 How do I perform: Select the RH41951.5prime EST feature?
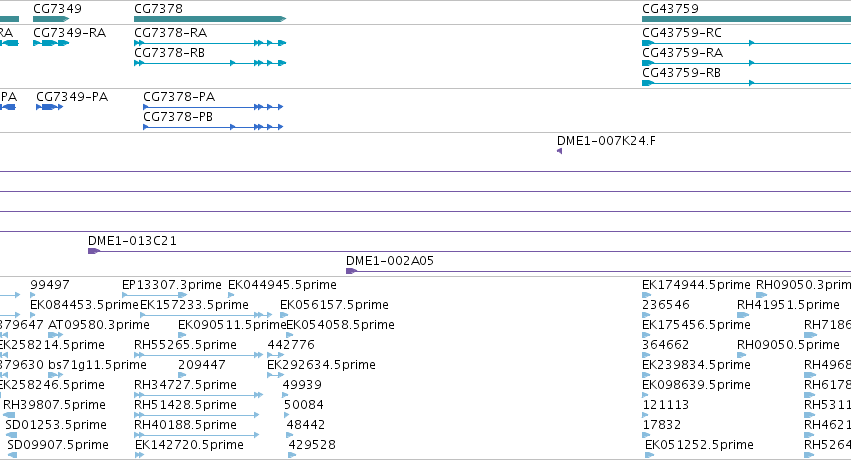point(743,315)
